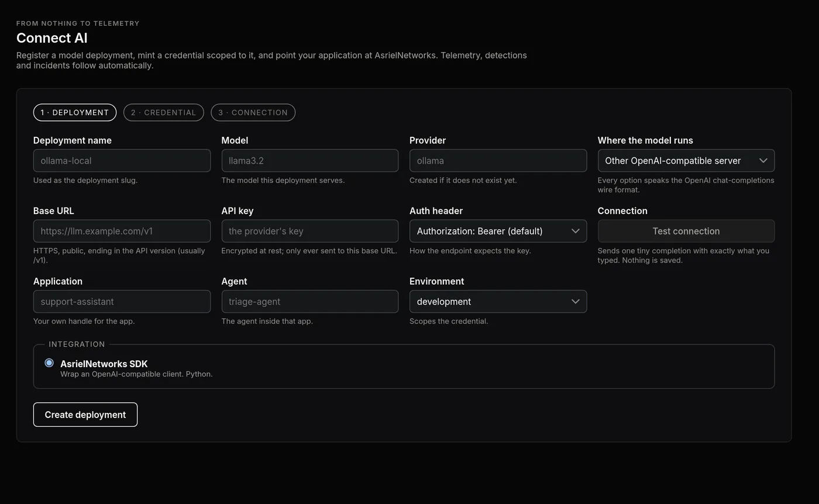Focus the Agent field with triage-agent placeholder
Image resolution: width=819 pixels, height=504 pixels.
[x=310, y=302]
